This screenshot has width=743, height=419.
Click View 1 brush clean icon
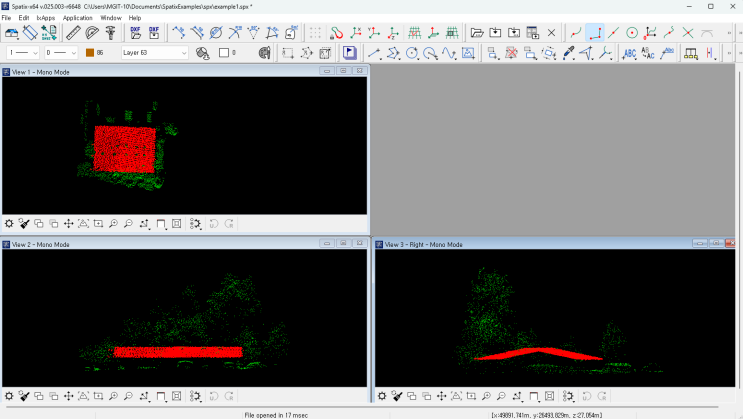click(x=24, y=224)
